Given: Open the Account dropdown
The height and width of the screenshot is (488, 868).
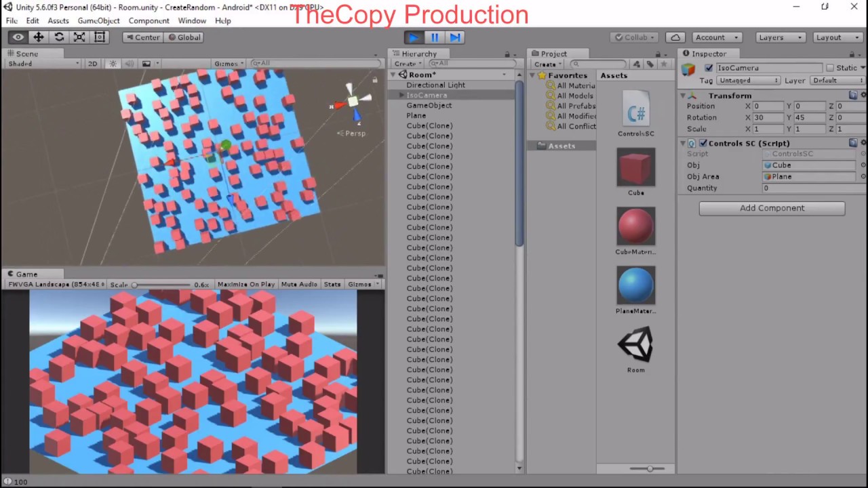Looking at the screenshot, I should click(716, 37).
